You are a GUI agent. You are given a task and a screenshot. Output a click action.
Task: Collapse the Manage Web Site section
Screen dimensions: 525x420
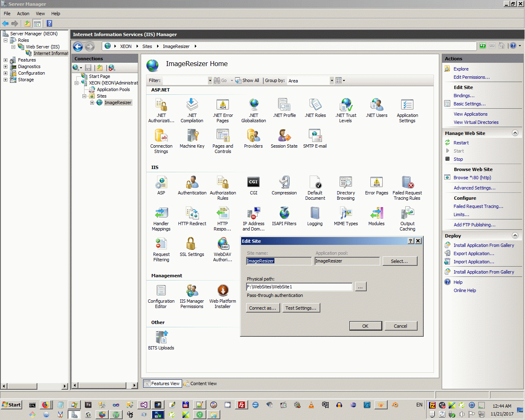515,133
